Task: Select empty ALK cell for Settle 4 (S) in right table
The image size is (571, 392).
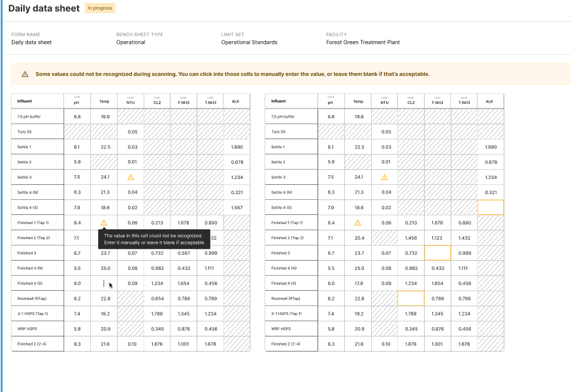Action: click(490, 208)
